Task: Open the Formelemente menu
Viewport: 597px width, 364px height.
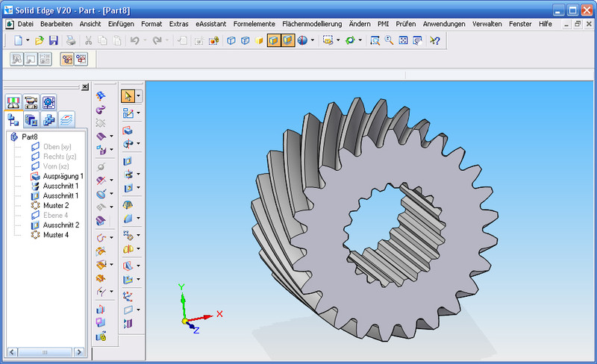Action: 254,24
